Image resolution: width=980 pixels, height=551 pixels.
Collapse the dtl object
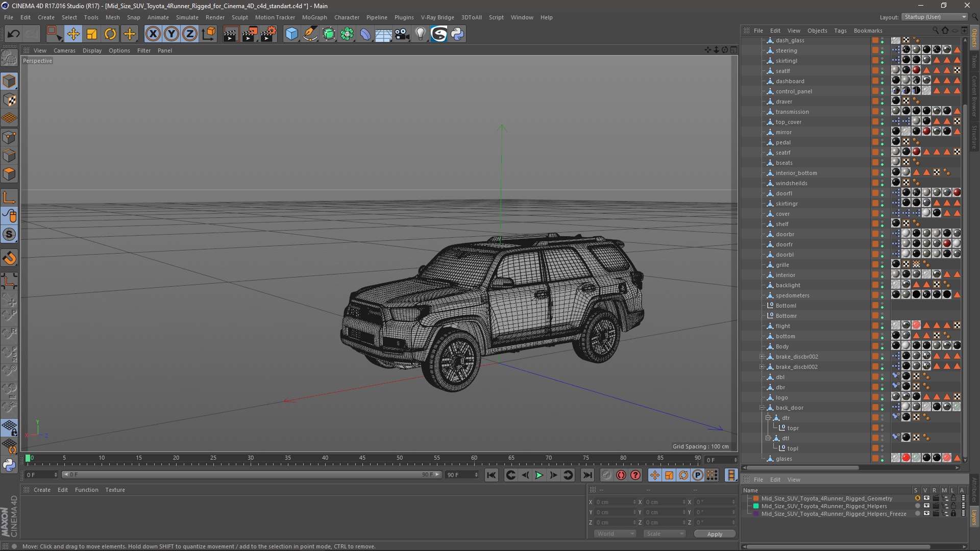pos(768,438)
